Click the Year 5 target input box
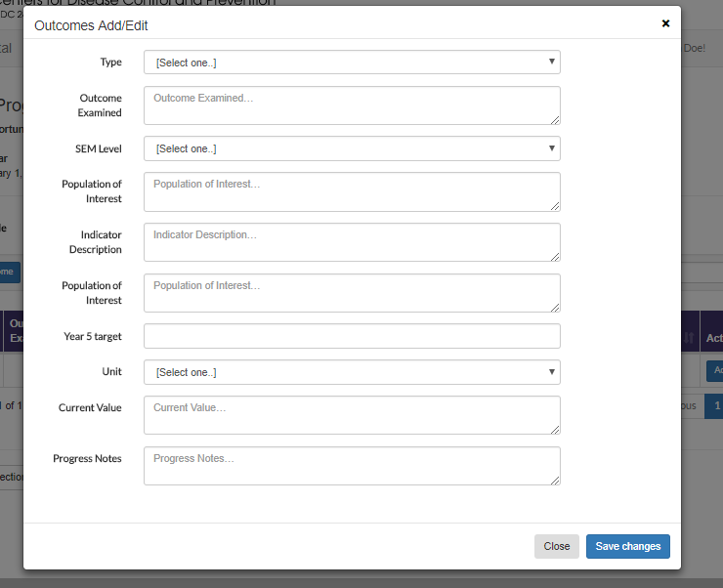This screenshot has height=588, width=723. [352, 336]
